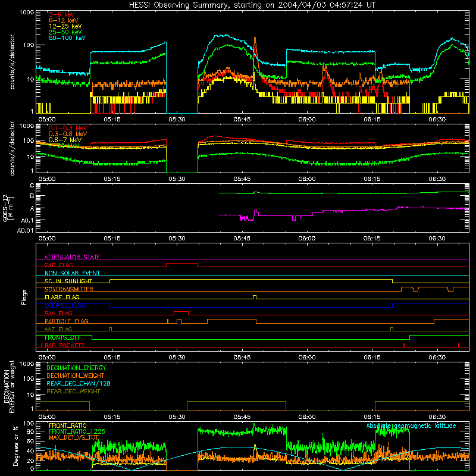Click the REAR_DEC_WEIGHT legend entry
The width and height of the screenshot is (476, 476).
(x=73, y=392)
